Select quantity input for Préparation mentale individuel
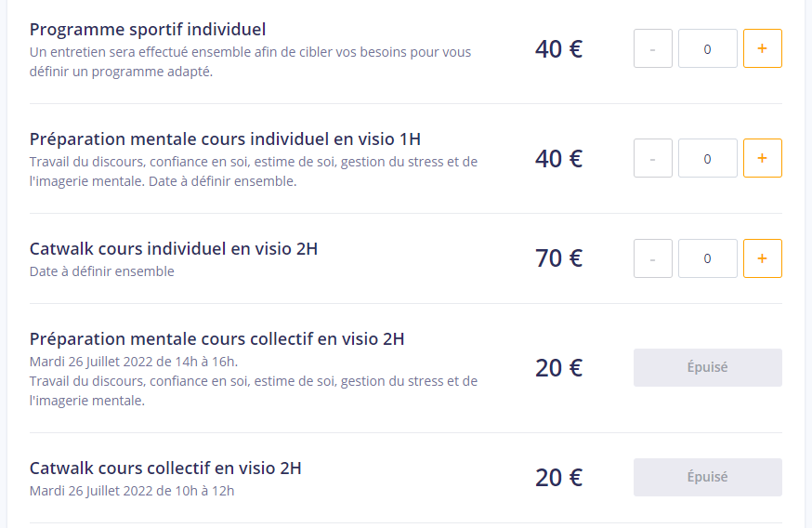812x528 pixels. click(x=708, y=158)
